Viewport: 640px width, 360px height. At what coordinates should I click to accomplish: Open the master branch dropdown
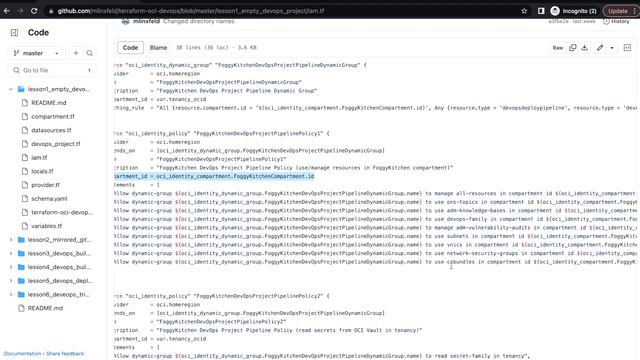[x=36, y=53]
